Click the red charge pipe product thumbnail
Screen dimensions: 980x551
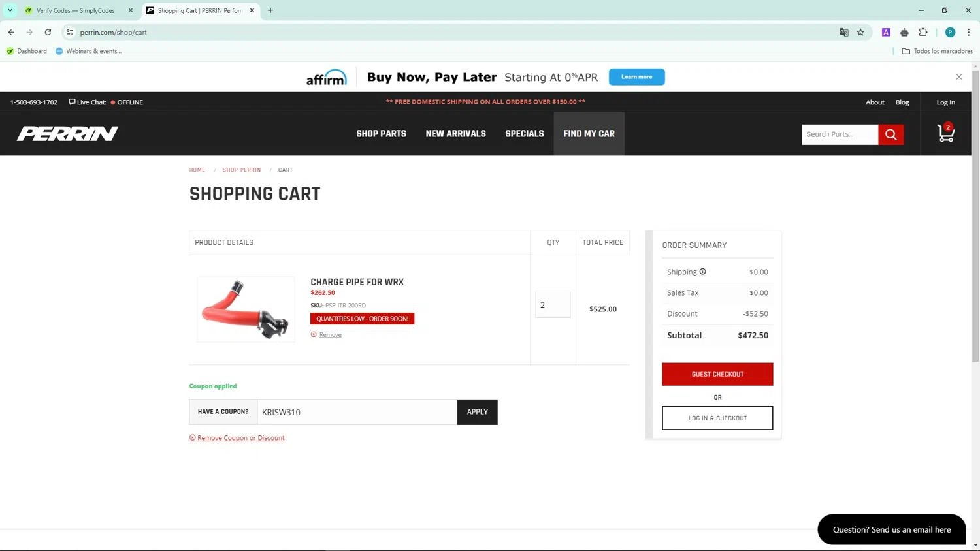tap(246, 309)
